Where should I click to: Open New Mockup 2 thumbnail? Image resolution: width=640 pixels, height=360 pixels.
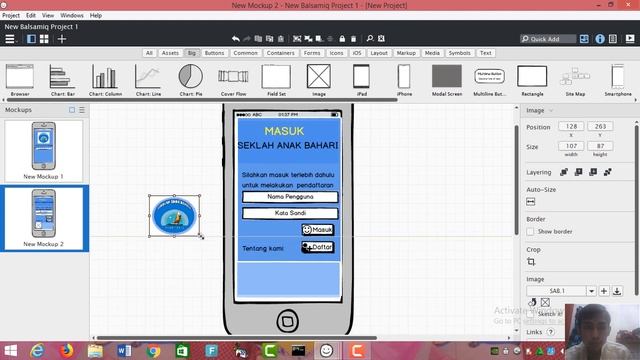pyautogui.click(x=44, y=218)
